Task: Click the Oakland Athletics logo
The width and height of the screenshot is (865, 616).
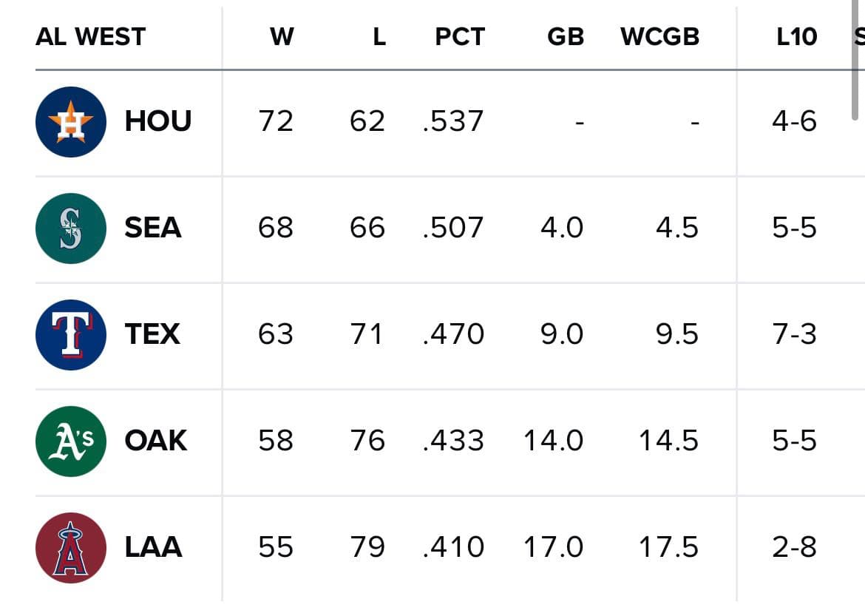Action: [x=70, y=441]
